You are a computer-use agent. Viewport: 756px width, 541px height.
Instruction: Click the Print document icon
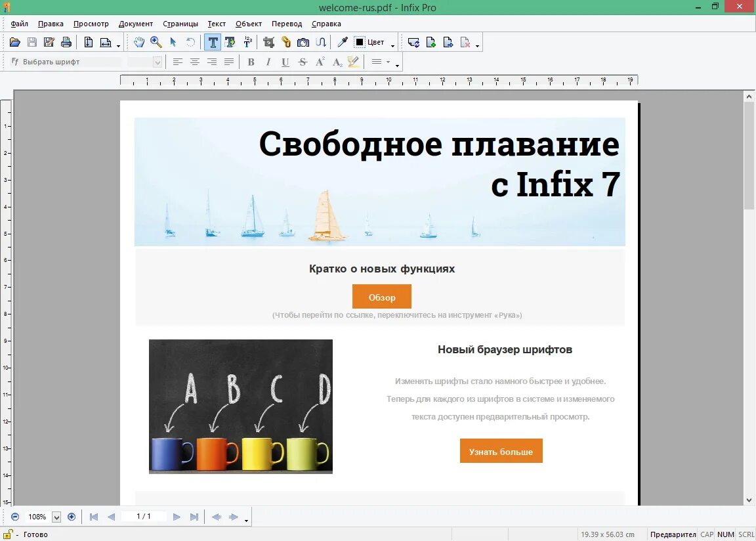[x=65, y=42]
